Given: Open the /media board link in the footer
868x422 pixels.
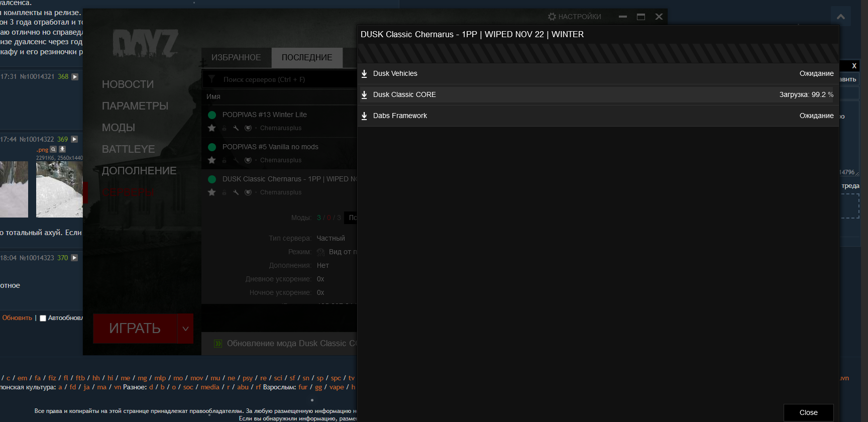Looking at the screenshot, I should coord(210,387).
